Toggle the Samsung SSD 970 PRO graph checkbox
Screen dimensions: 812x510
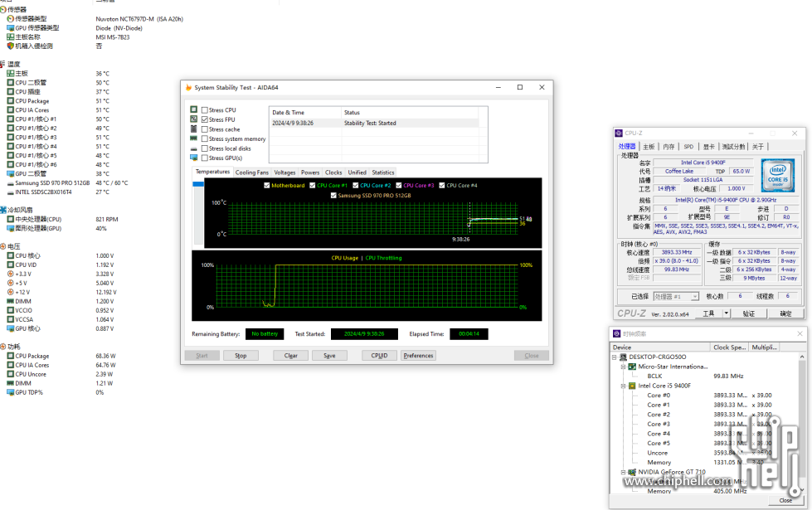click(x=333, y=196)
